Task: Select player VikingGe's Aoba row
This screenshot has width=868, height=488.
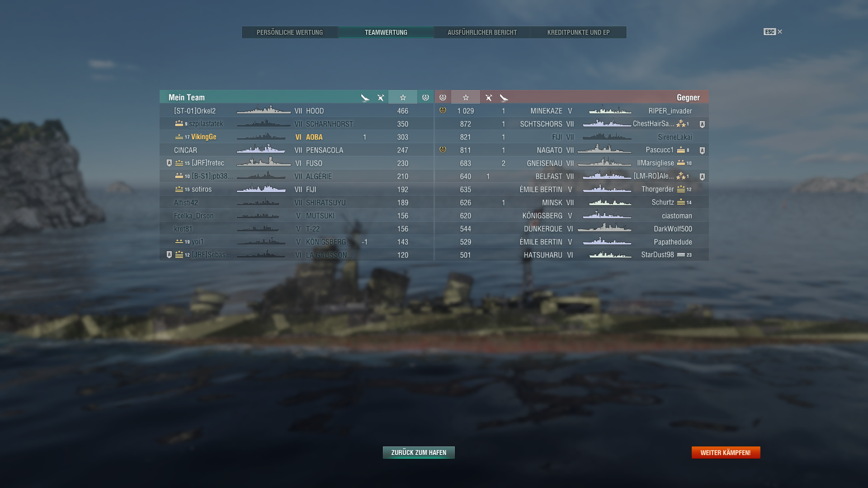Action: tap(297, 137)
